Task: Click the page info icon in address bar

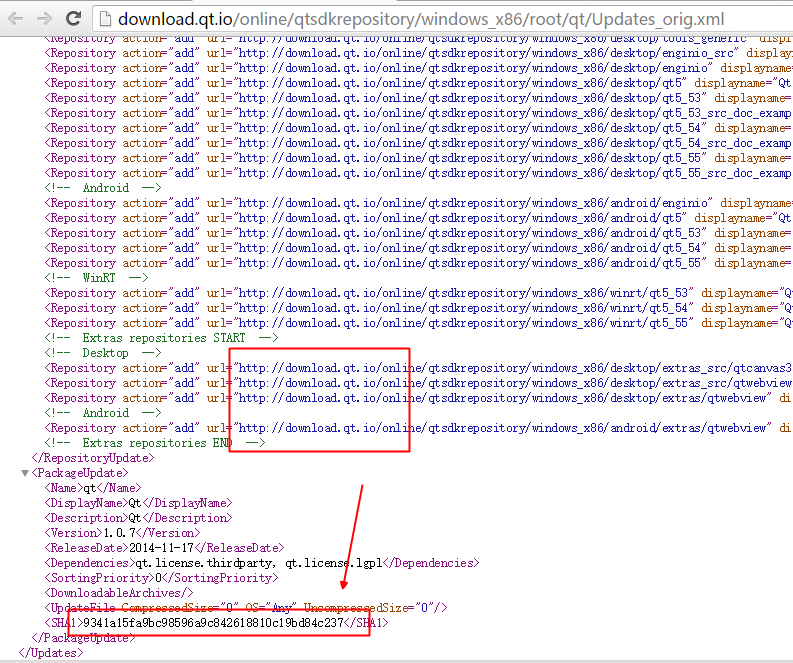Action: [x=104, y=18]
